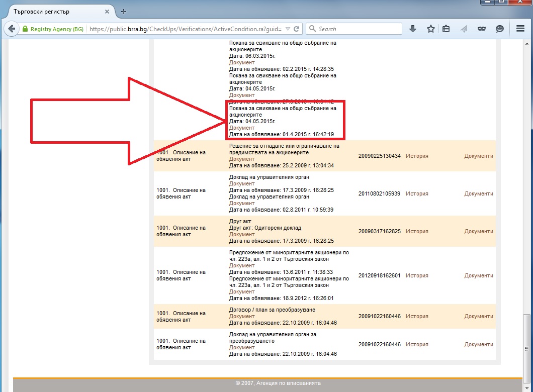Viewport: 533px width, 392px height.
Task: Open Документ link inside red highlighted box
Action: (x=242, y=128)
